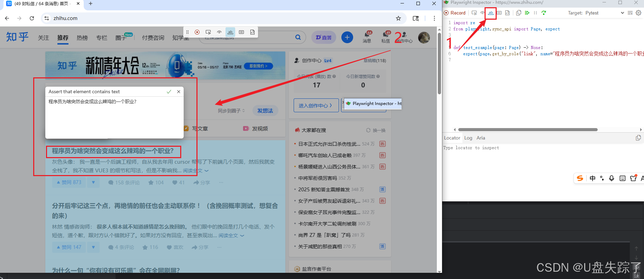The height and width of the screenshot is (279, 644).
Task: Switch to the Locator tab
Action: [x=452, y=138]
